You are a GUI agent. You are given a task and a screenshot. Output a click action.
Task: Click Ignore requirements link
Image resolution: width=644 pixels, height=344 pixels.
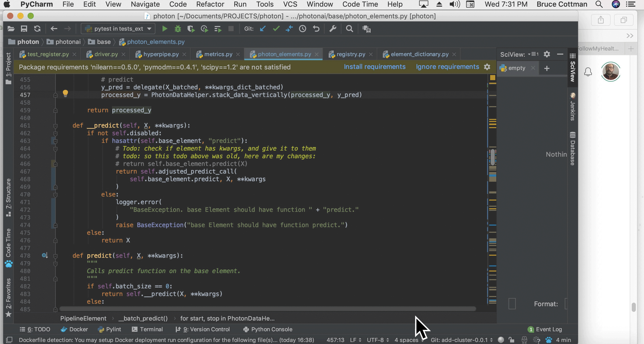click(447, 67)
